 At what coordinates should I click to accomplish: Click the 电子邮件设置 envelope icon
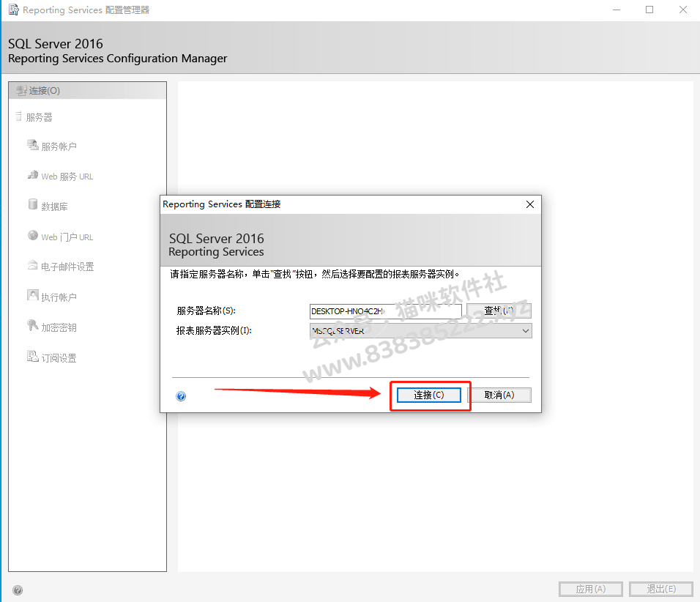tap(33, 265)
